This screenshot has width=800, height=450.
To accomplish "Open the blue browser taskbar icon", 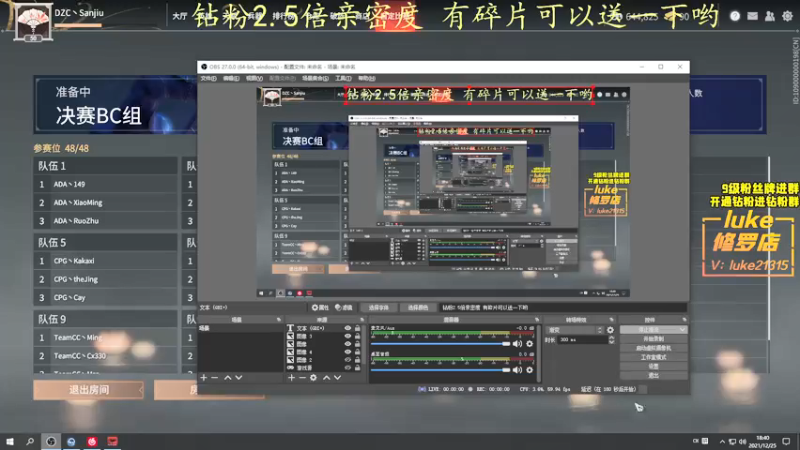I will click(x=71, y=441).
